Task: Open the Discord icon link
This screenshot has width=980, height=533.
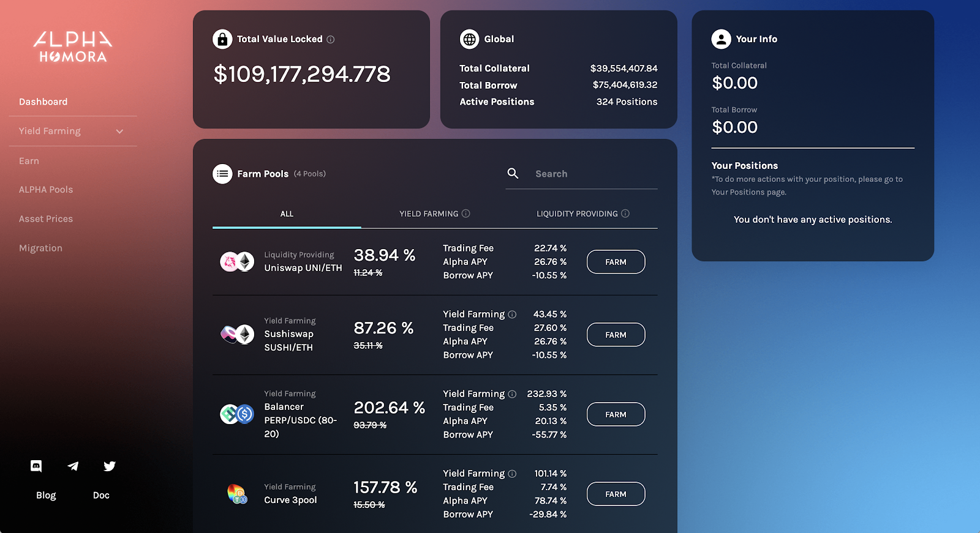Action: (x=36, y=466)
